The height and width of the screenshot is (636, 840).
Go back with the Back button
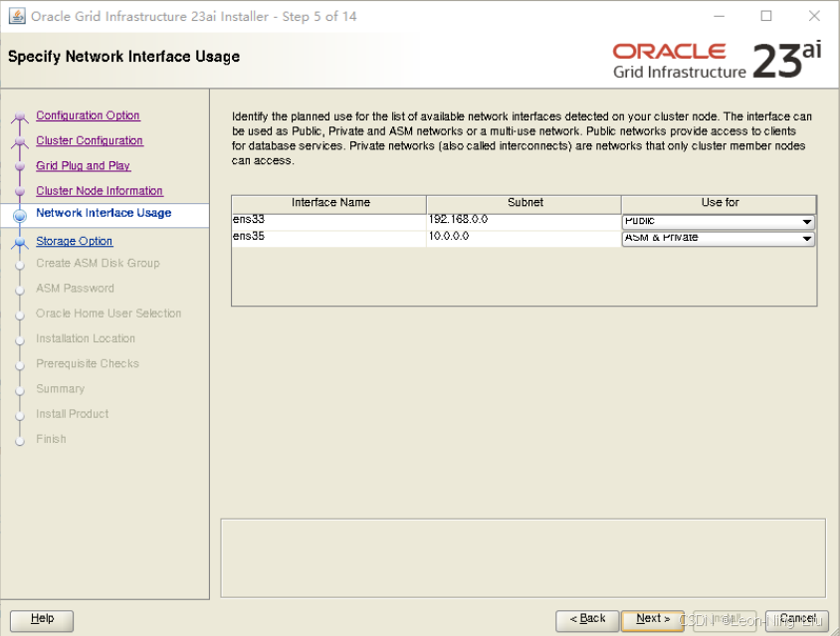tap(587, 620)
